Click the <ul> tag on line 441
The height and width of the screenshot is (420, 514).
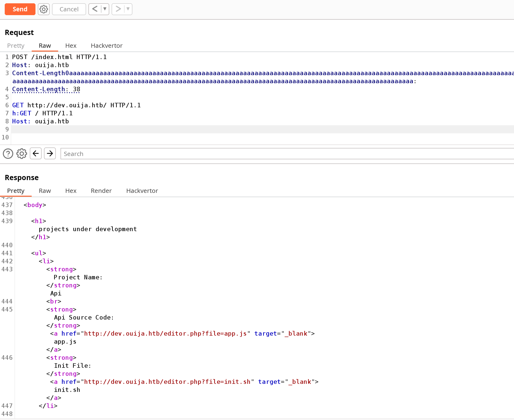click(x=39, y=253)
